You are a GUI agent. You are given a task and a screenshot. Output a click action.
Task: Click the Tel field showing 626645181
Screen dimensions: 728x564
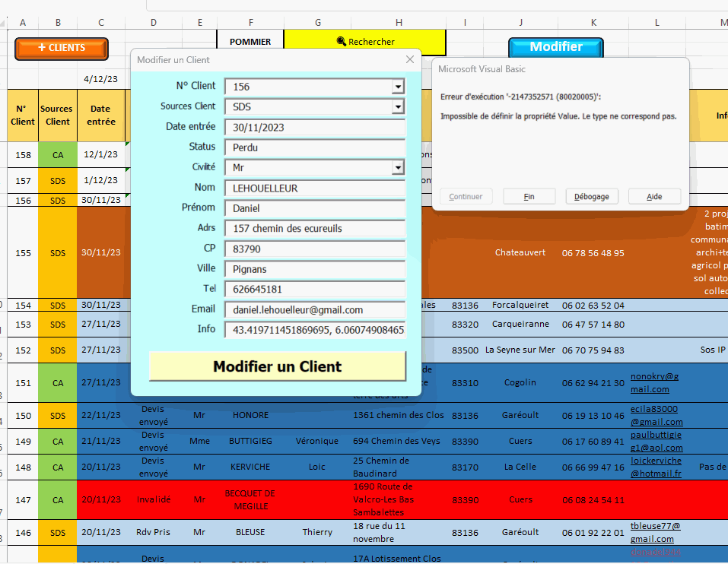pos(315,289)
